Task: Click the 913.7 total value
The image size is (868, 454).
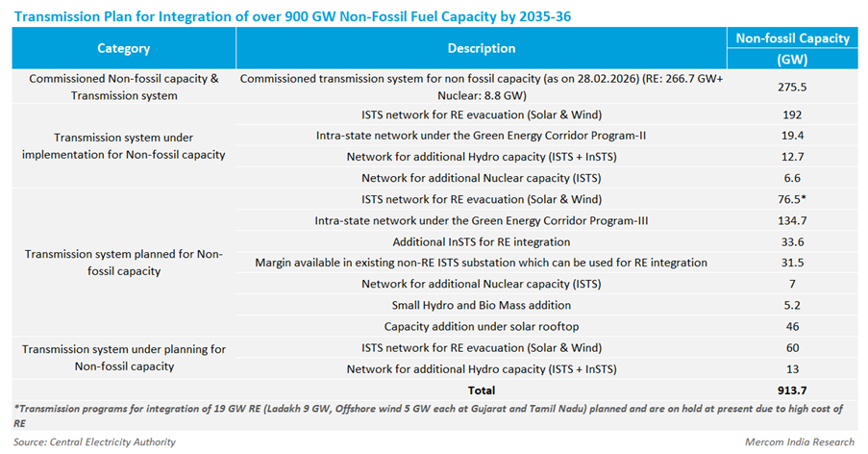Action: tap(792, 390)
